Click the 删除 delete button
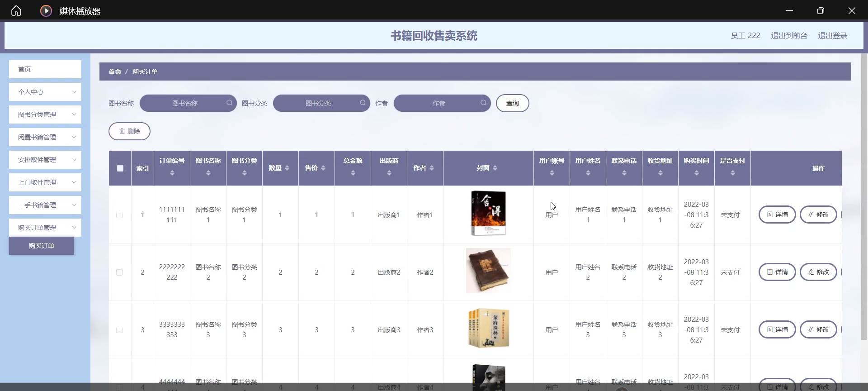The width and height of the screenshot is (868, 391). click(x=129, y=131)
